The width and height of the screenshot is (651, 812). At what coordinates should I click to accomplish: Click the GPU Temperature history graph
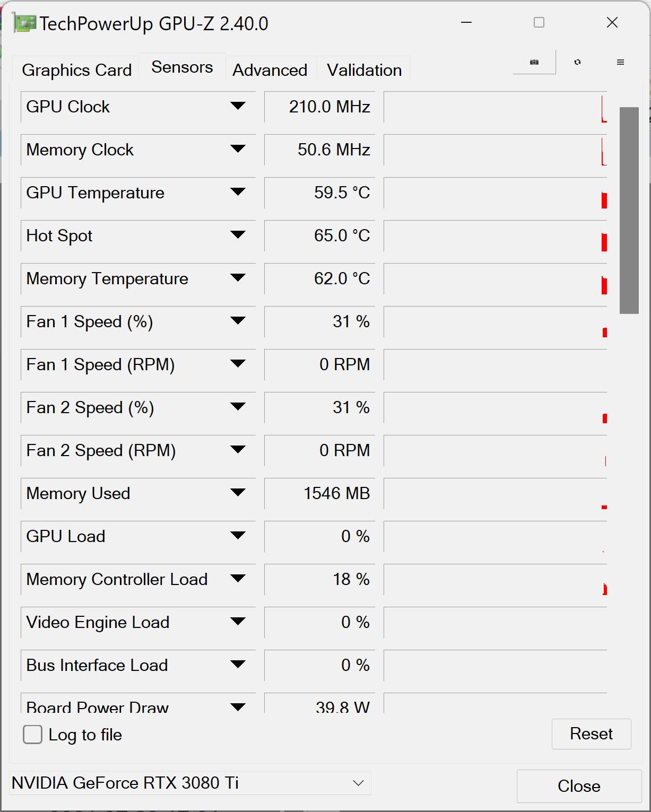[495, 193]
